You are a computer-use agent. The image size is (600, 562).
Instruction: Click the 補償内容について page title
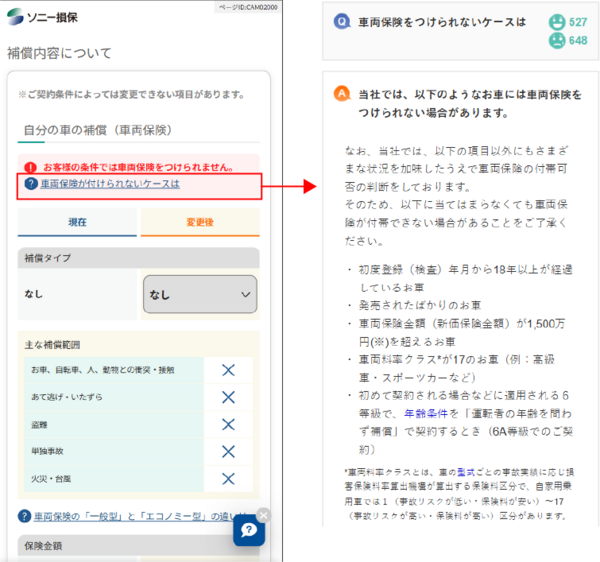coord(59,53)
